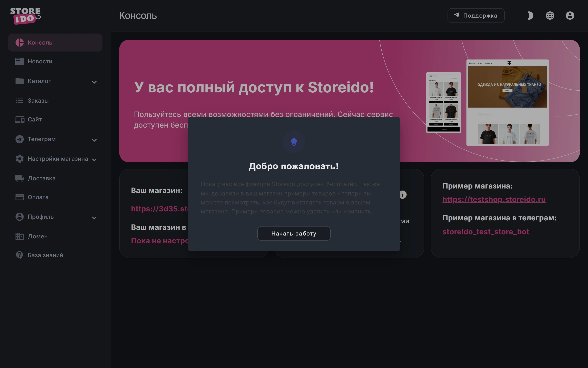Click the desktop store preview thumbnail

tap(507, 102)
